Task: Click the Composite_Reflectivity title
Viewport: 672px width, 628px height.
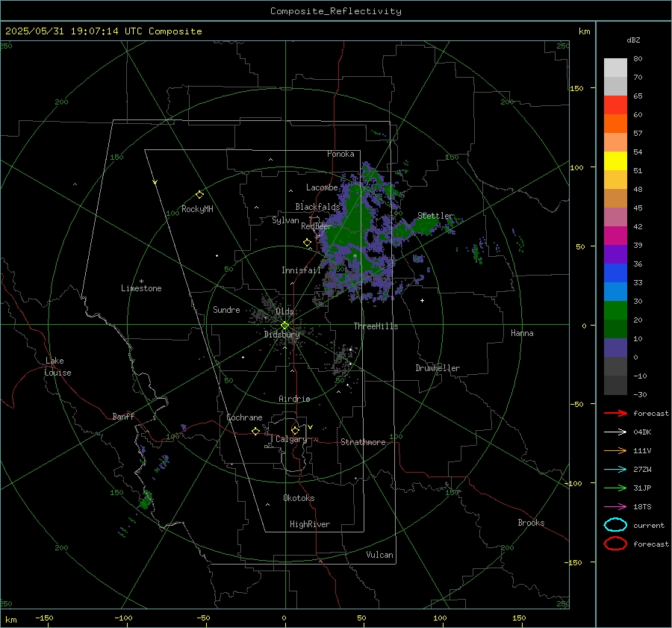Action: (x=336, y=11)
